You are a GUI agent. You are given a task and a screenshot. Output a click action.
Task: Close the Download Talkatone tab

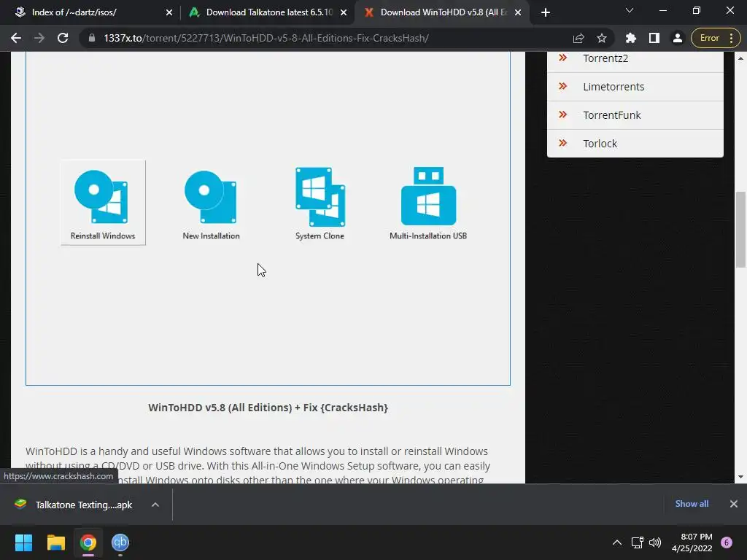point(344,12)
